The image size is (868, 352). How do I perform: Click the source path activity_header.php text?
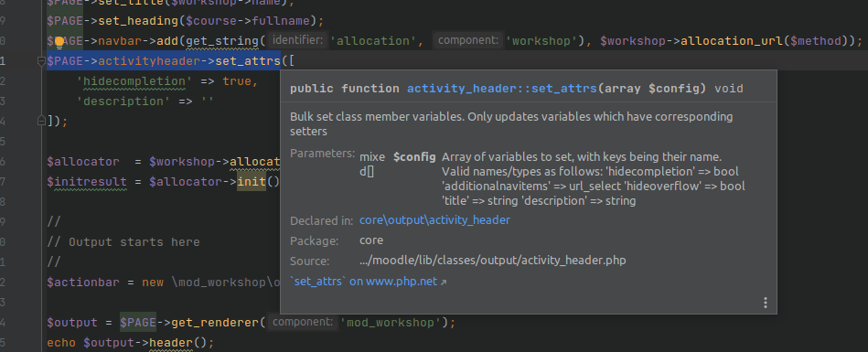coord(493,261)
